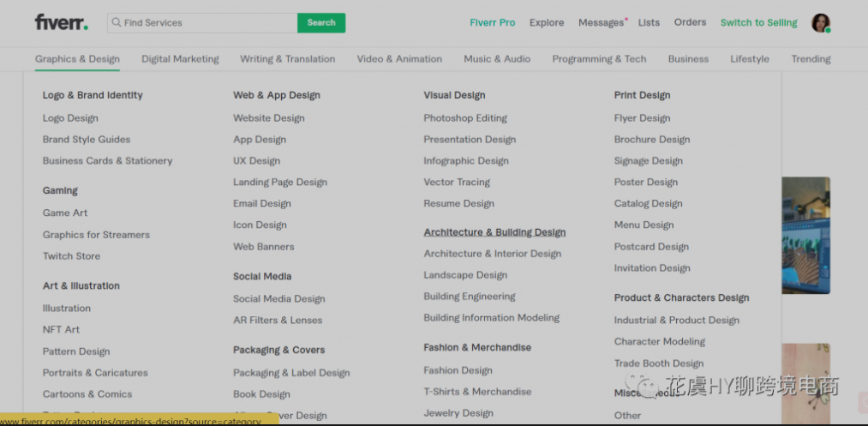Open the Fiverr Pro link

492,23
